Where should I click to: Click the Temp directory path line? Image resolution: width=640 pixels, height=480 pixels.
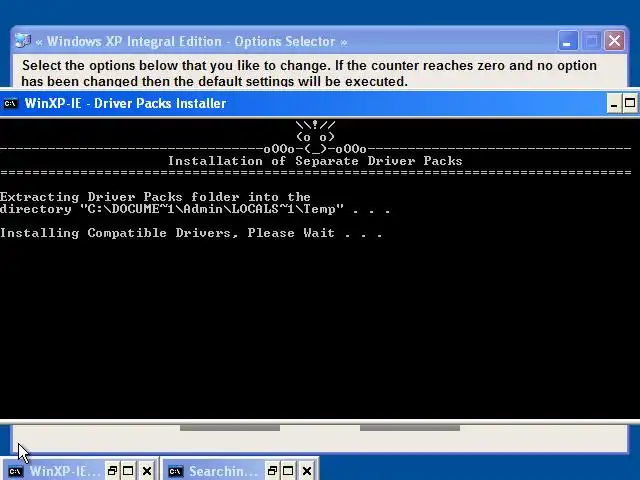(x=195, y=209)
